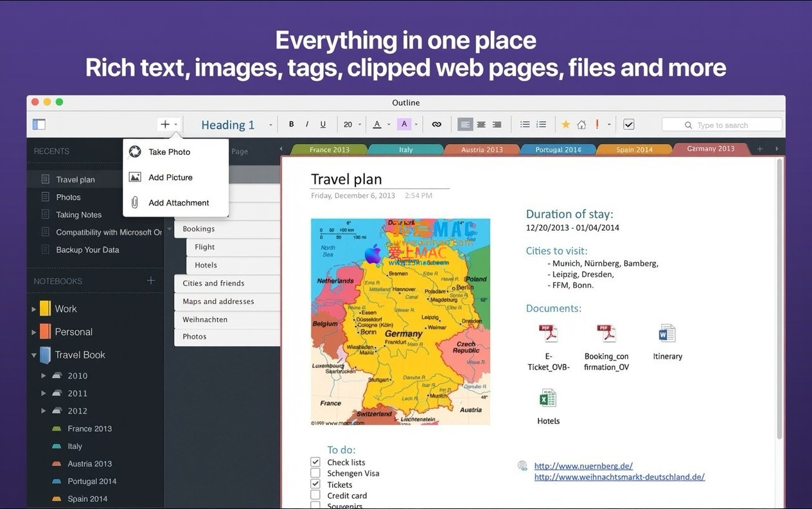Viewport: 812px width, 509px height.
Task: Open the E-Ticket PDF attachment
Action: (548, 334)
